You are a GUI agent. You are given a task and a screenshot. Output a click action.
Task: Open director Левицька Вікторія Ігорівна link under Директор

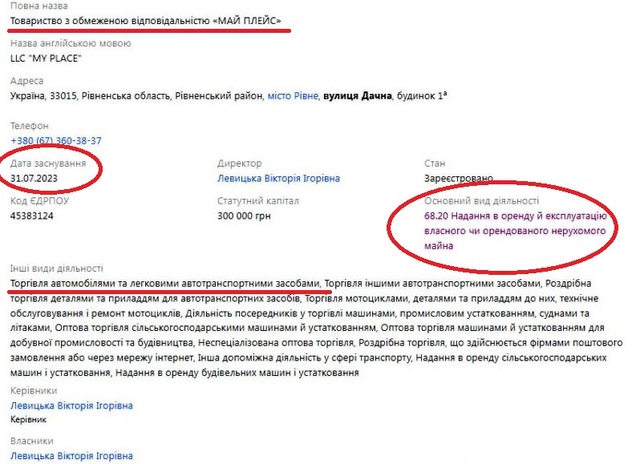click(278, 179)
